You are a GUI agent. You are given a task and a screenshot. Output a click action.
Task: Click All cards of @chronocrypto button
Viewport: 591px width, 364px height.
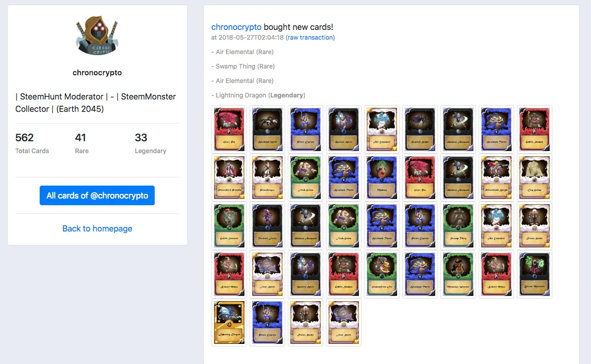point(97,195)
